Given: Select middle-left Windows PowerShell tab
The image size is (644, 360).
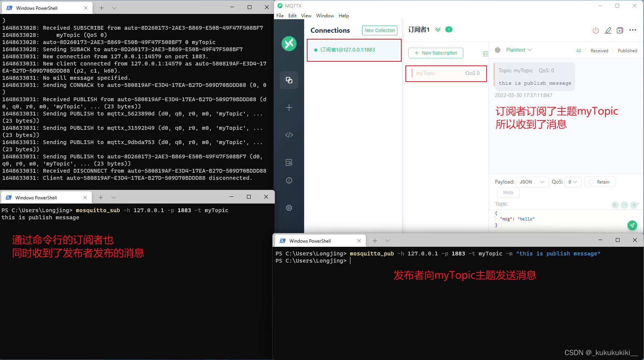Looking at the screenshot, I should [46, 197].
